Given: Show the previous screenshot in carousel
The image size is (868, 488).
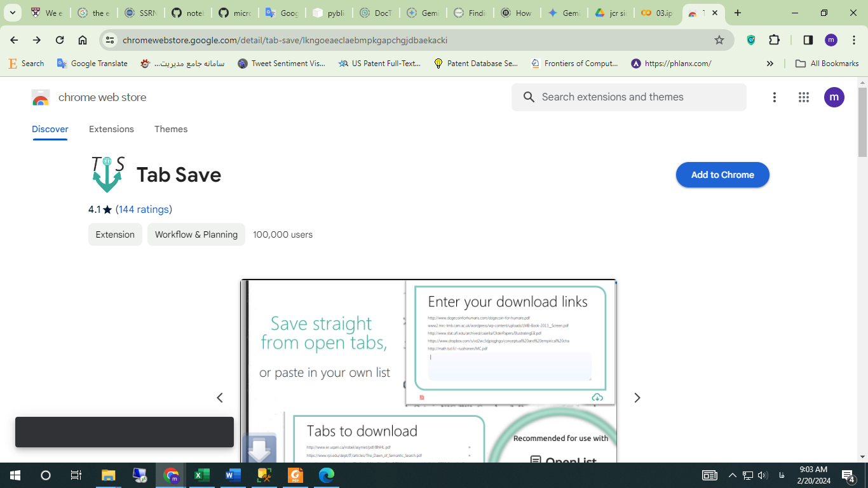Looking at the screenshot, I should point(220,398).
